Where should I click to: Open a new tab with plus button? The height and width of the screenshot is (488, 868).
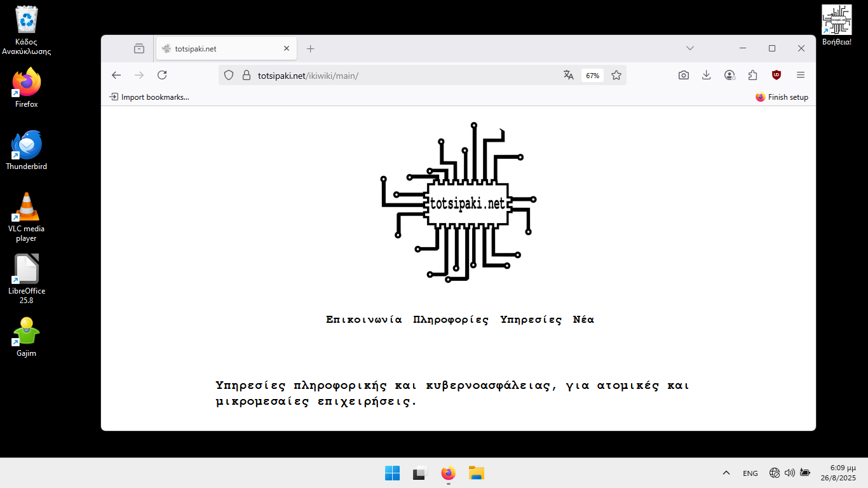point(310,48)
